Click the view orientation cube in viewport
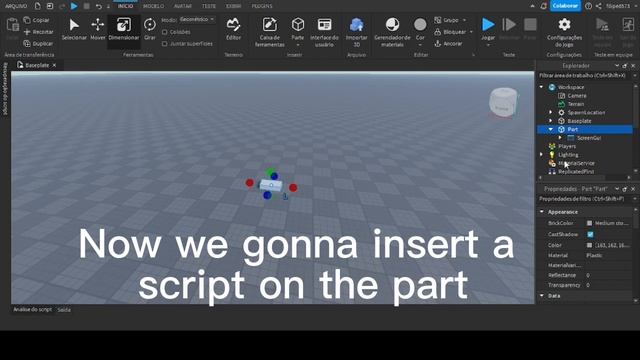The width and height of the screenshot is (640, 360). [503, 102]
